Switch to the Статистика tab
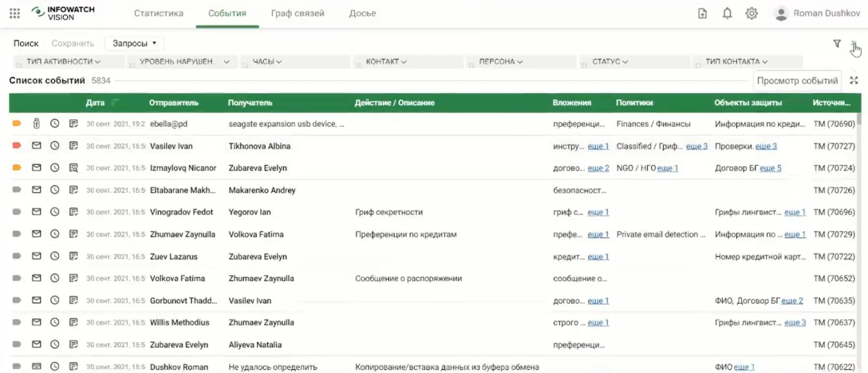Screen dimensions: 868x373 pyautogui.click(x=159, y=13)
